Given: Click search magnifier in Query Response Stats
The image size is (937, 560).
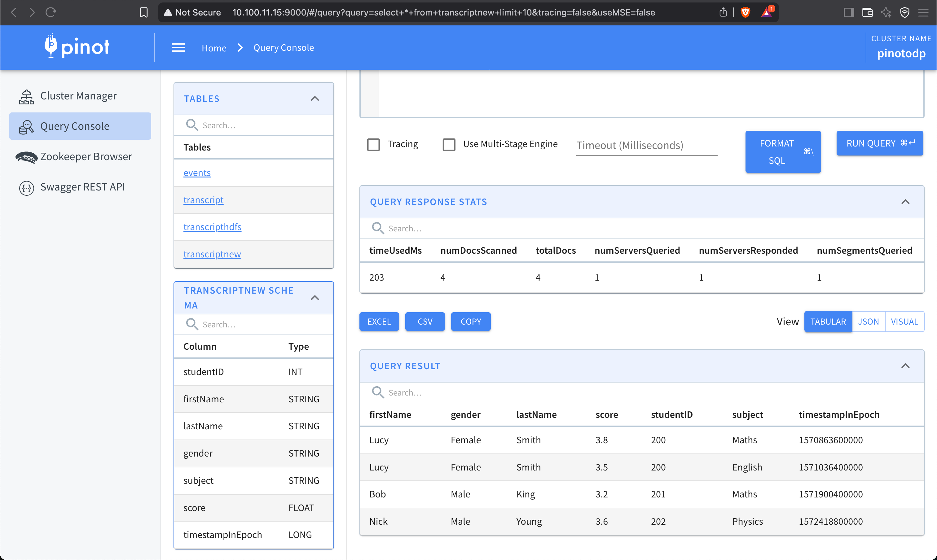Looking at the screenshot, I should click(377, 228).
